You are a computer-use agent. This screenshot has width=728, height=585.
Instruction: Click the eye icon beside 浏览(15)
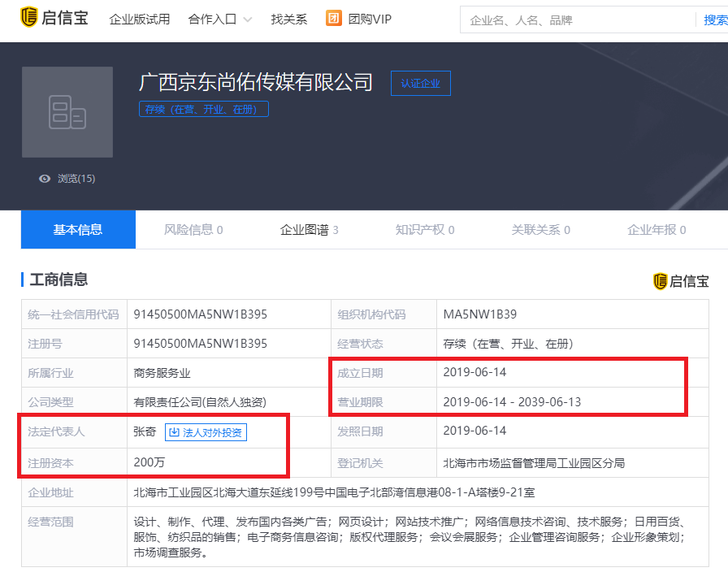[x=45, y=179]
